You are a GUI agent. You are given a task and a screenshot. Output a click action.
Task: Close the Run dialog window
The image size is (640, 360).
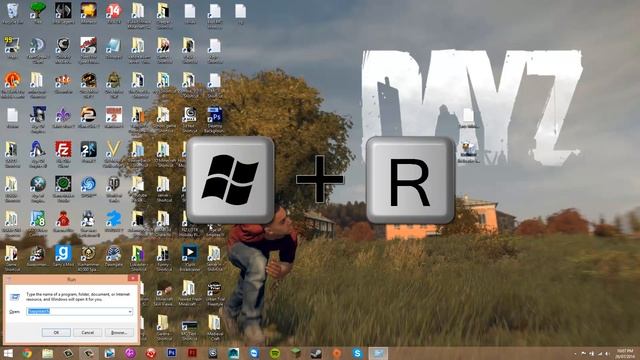tap(133, 278)
